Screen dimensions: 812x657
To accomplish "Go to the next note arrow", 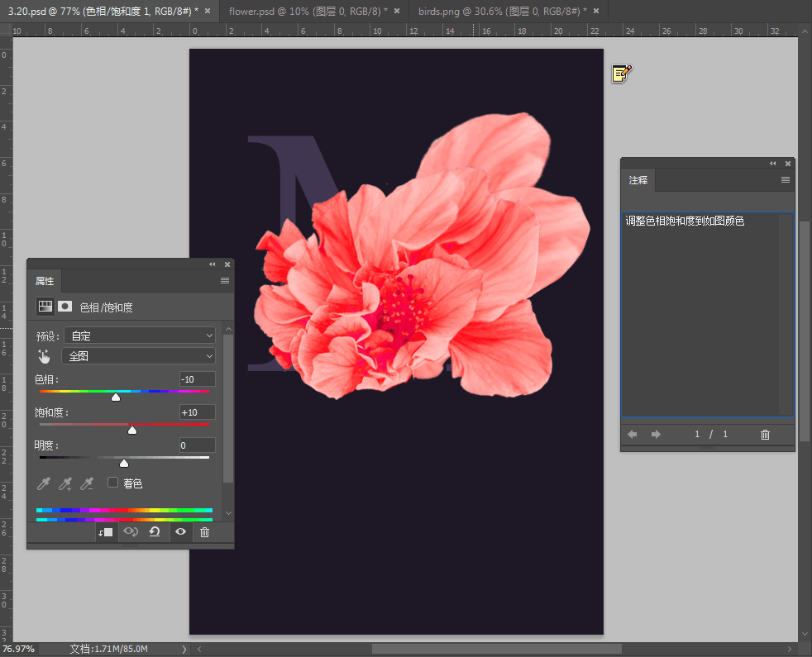I will pos(656,435).
